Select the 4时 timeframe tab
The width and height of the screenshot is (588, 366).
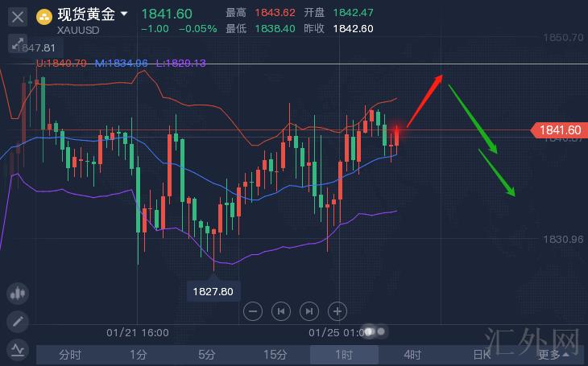tap(412, 355)
